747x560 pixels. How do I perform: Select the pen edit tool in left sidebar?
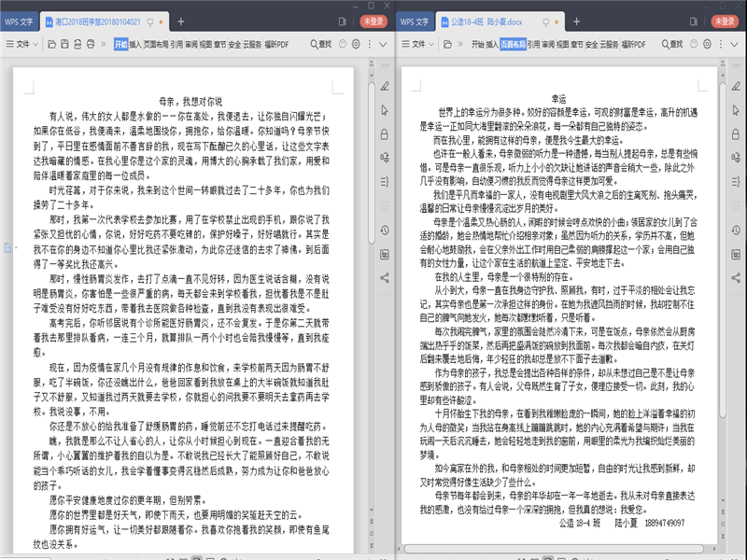(x=382, y=85)
